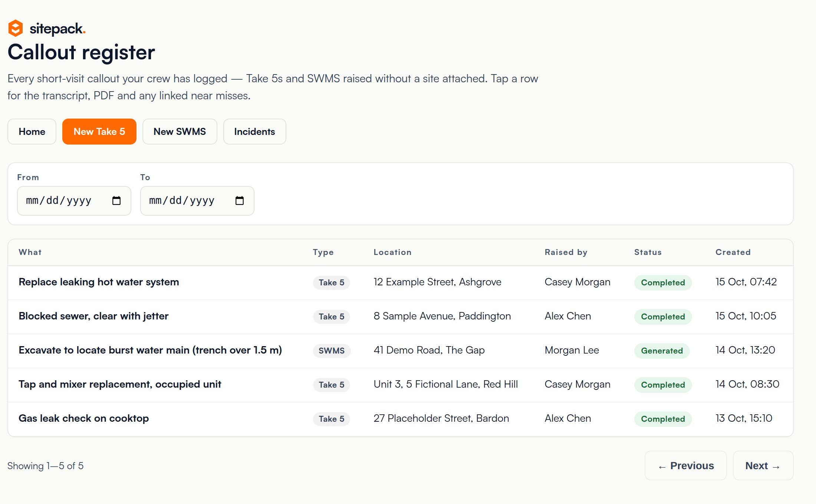
Task: Click the Type column header
Action: [323, 252]
